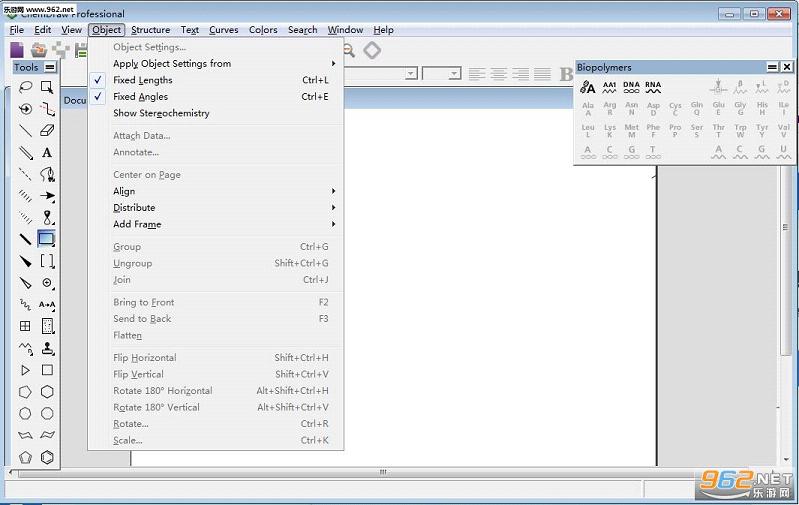
Task: Select the Atom-to-Atom Mapping tool
Action: (x=47, y=305)
